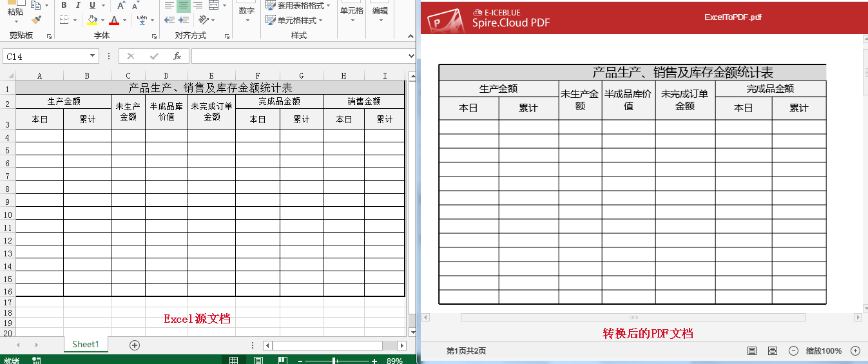
Task: Zoom out PDF viewer with minus
Action: point(793,351)
